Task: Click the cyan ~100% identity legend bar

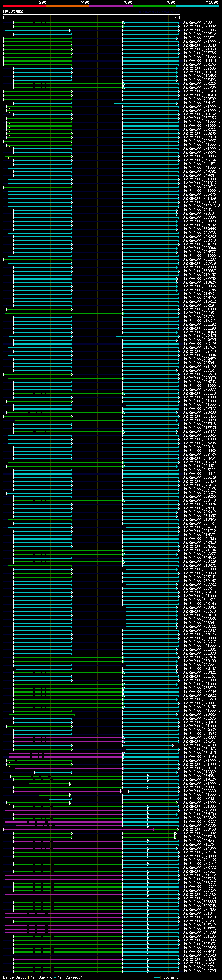Action: (x=197, y=6)
